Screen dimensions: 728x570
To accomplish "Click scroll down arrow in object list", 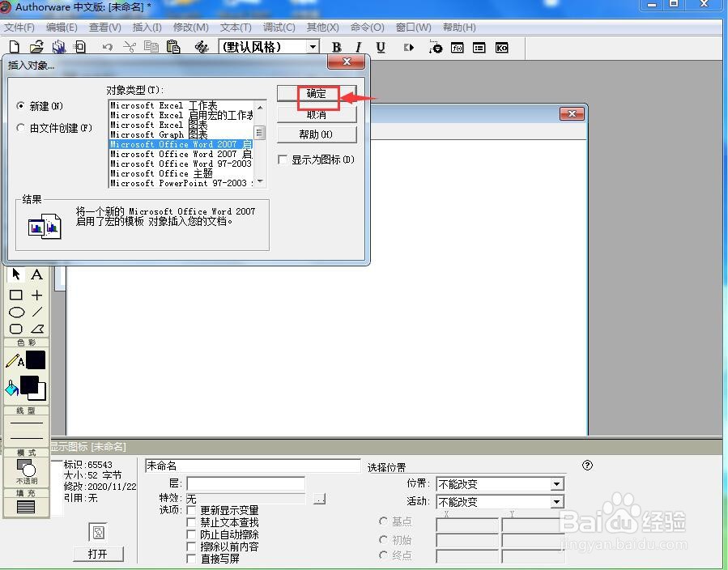I will (260, 181).
